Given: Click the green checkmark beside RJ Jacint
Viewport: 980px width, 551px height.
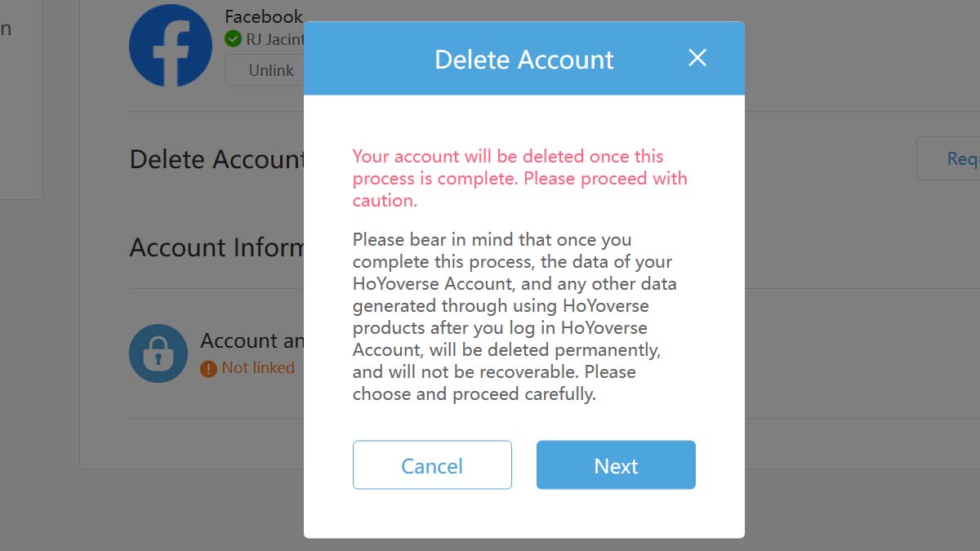Looking at the screenshot, I should coord(234,38).
